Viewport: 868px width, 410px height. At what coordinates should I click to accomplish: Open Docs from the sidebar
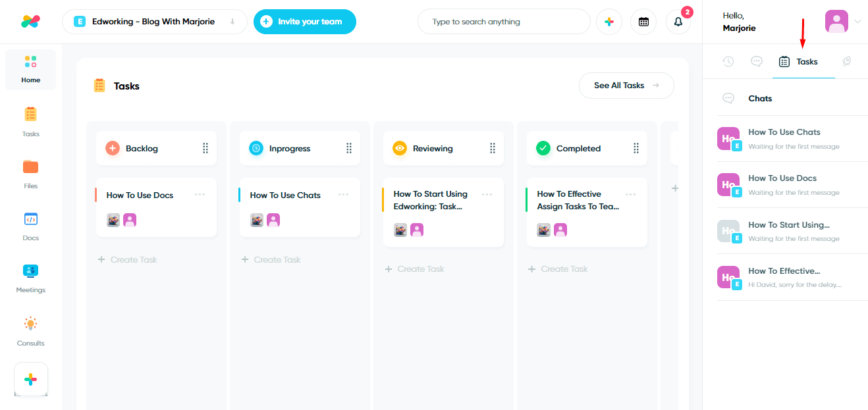pos(30,226)
